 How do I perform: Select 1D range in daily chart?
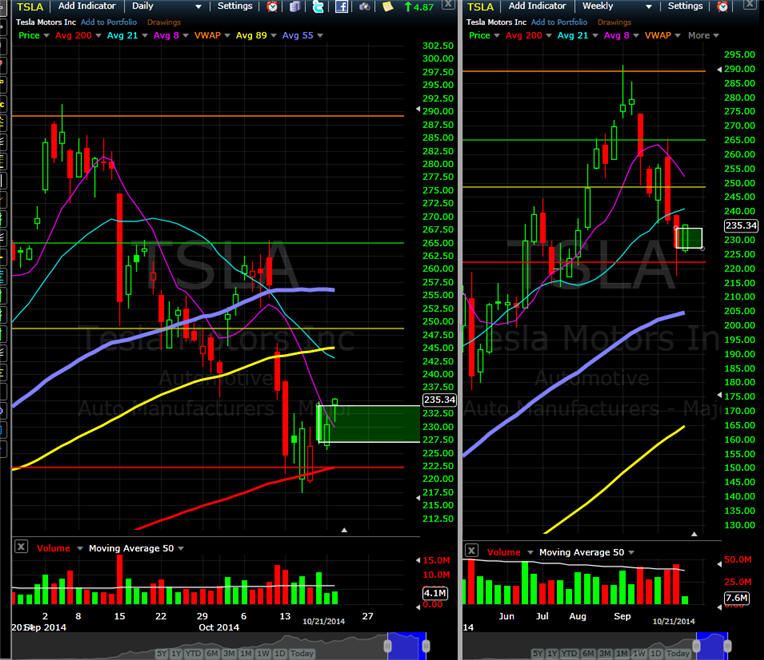pos(280,653)
